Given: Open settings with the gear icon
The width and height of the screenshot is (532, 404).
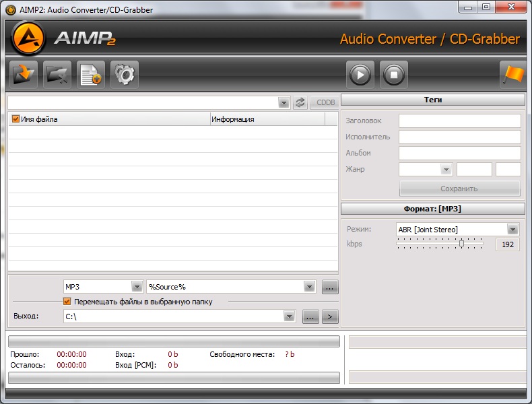Looking at the screenshot, I should 125,75.
